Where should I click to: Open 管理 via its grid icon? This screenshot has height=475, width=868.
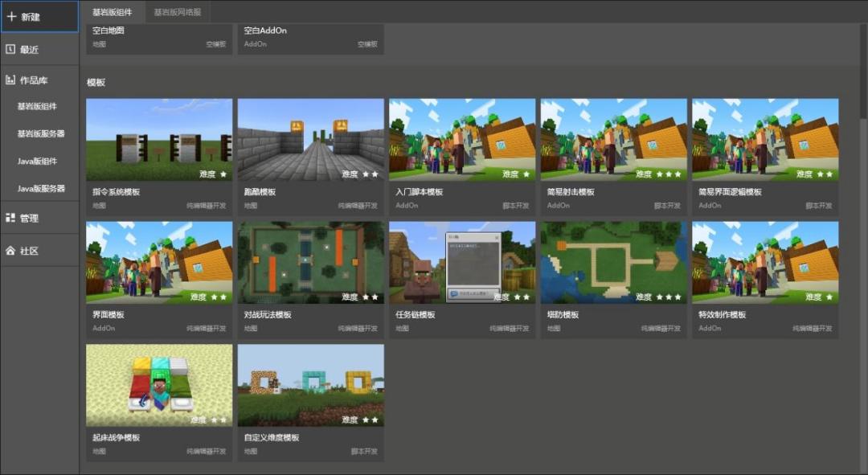10,218
